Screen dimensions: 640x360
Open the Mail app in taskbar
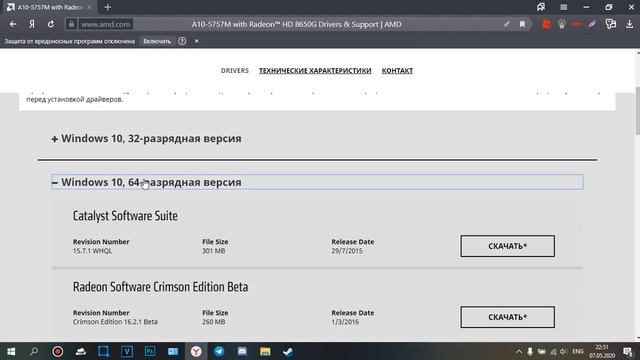point(173,351)
